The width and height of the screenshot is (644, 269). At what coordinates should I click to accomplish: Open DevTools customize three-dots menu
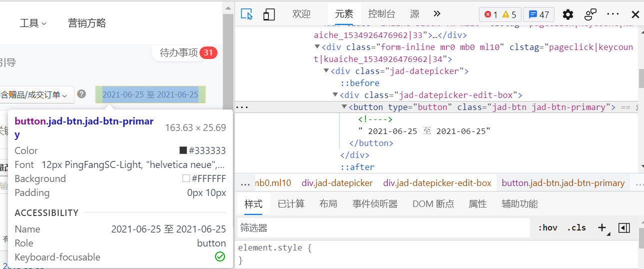click(613, 14)
